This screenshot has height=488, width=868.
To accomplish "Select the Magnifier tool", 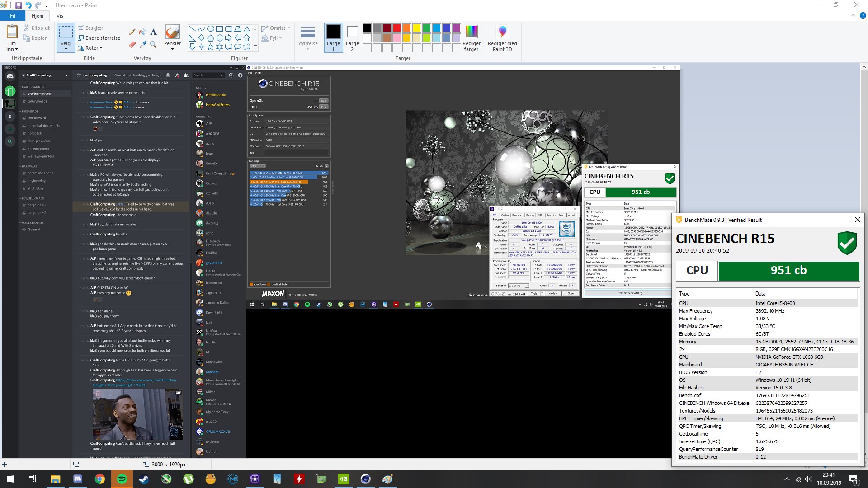I will pyautogui.click(x=154, y=44).
